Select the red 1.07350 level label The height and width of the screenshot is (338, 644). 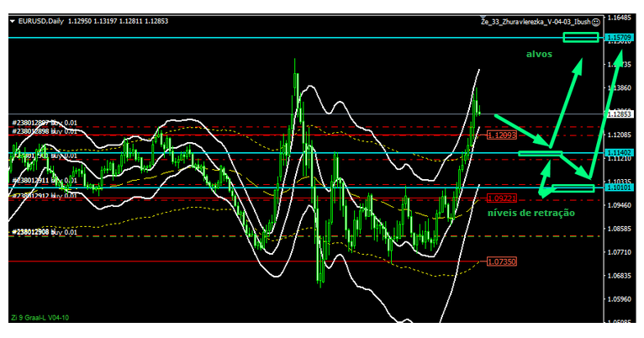(x=501, y=262)
